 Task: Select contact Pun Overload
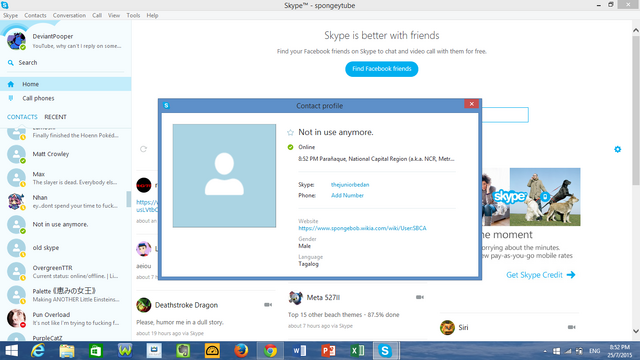pos(65,318)
